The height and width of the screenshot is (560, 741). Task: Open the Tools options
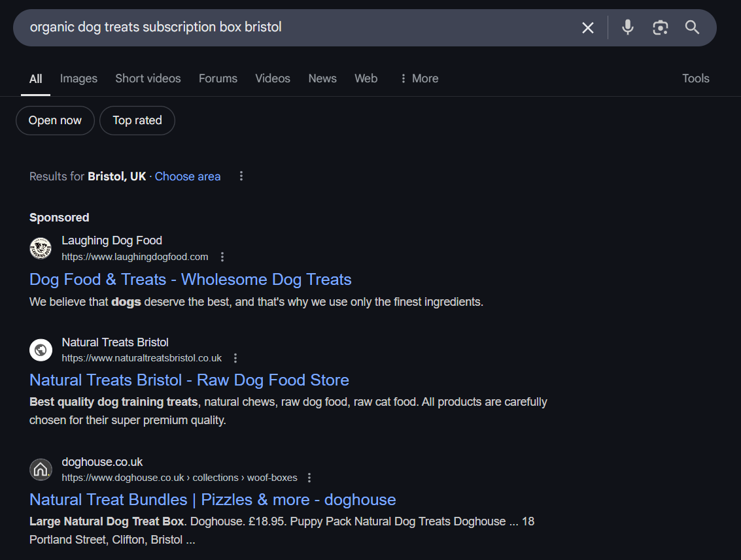coord(696,78)
